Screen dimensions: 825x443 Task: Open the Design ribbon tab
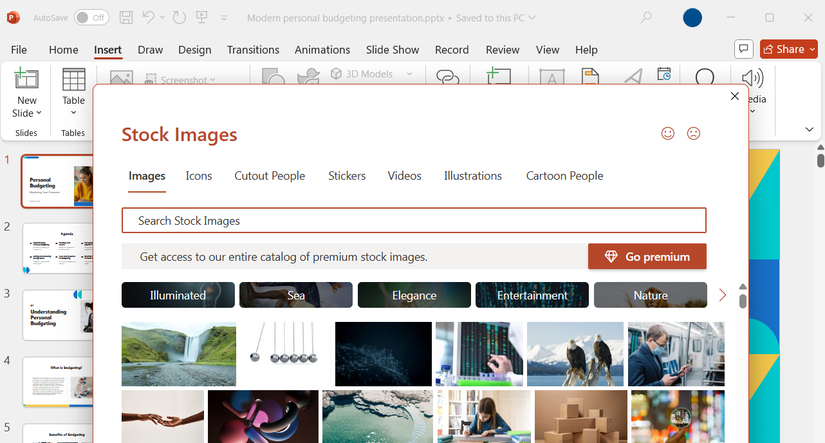pyautogui.click(x=195, y=50)
